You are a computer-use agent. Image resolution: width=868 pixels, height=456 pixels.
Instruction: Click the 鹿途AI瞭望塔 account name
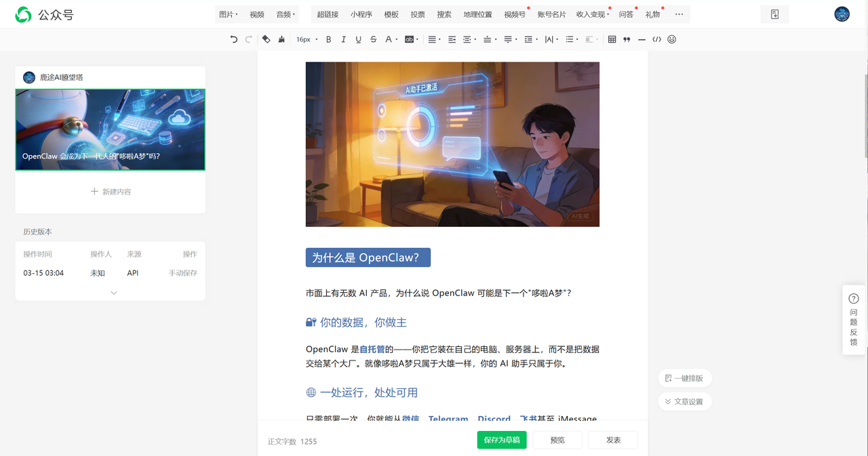(x=62, y=77)
